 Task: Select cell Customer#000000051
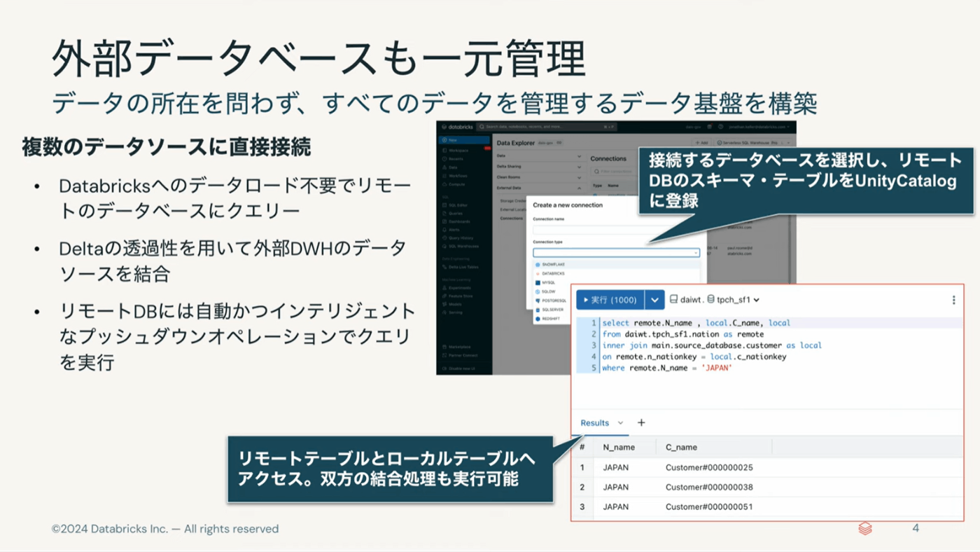[x=709, y=506]
